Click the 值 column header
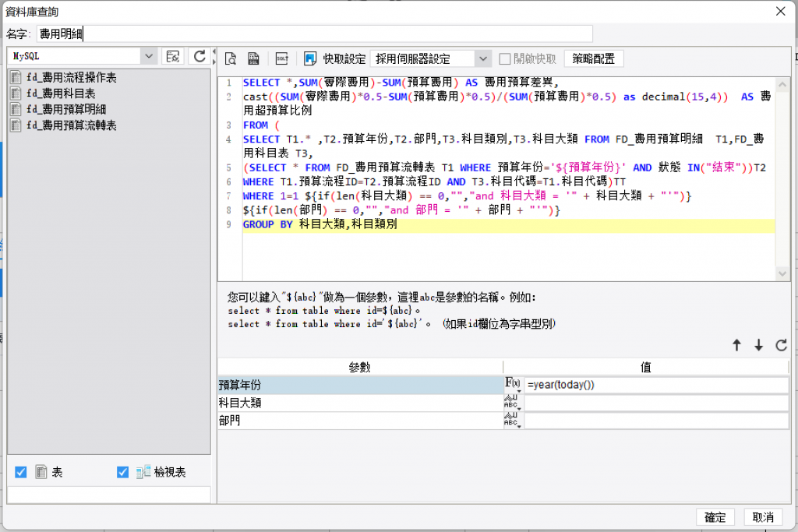The image size is (798, 532). pos(646,367)
